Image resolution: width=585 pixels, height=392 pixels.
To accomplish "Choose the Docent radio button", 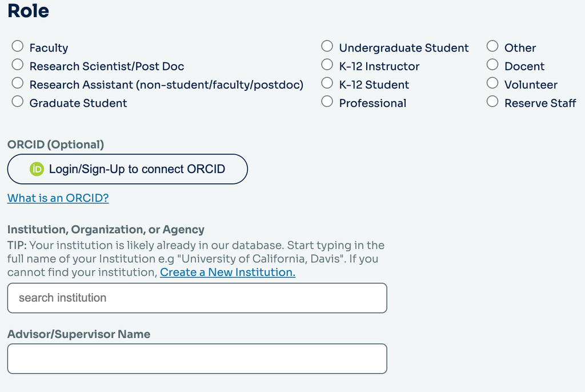I will coord(492,65).
